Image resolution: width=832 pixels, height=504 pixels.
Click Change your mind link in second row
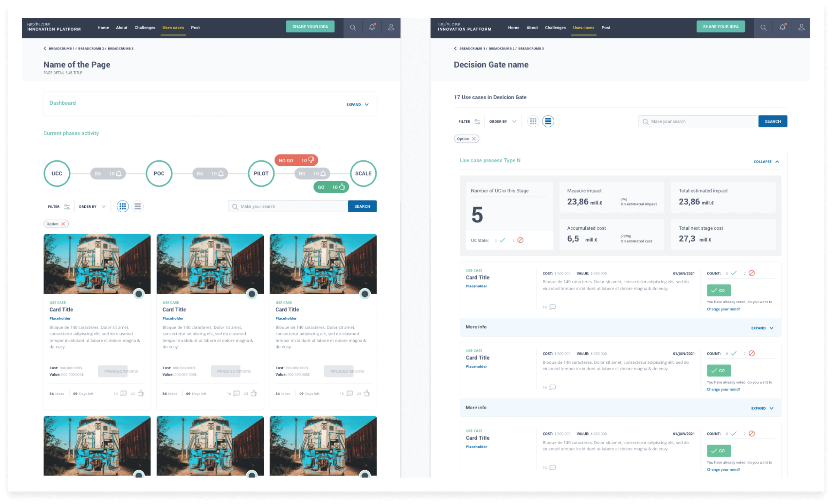pyautogui.click(x=723, y=389)
